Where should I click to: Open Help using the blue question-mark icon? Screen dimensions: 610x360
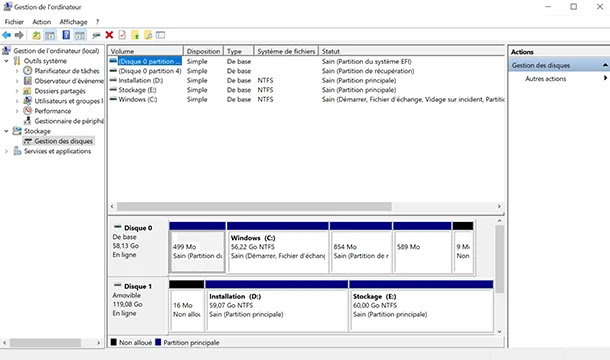tap(66, 35)
